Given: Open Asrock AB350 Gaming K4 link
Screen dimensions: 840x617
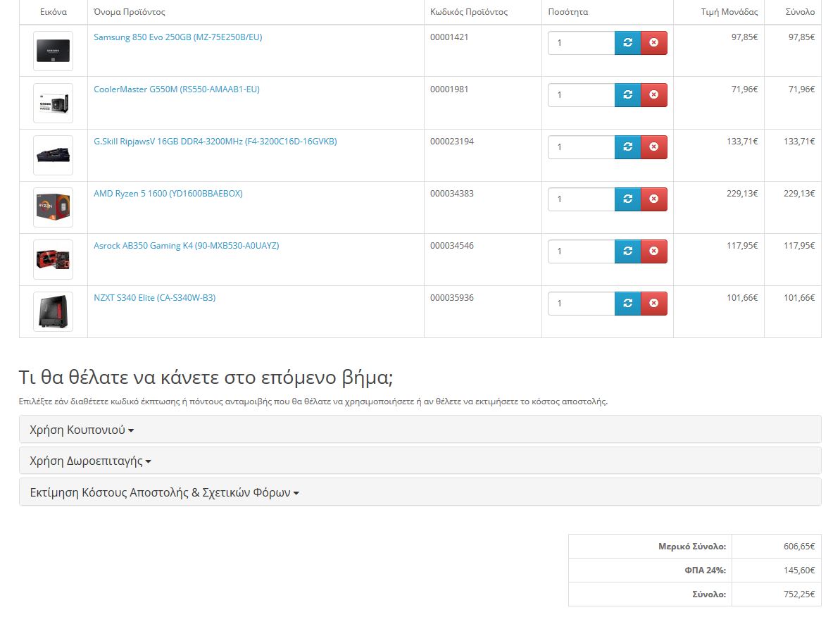Looking at the screenshot, I should tap(187, 246).
